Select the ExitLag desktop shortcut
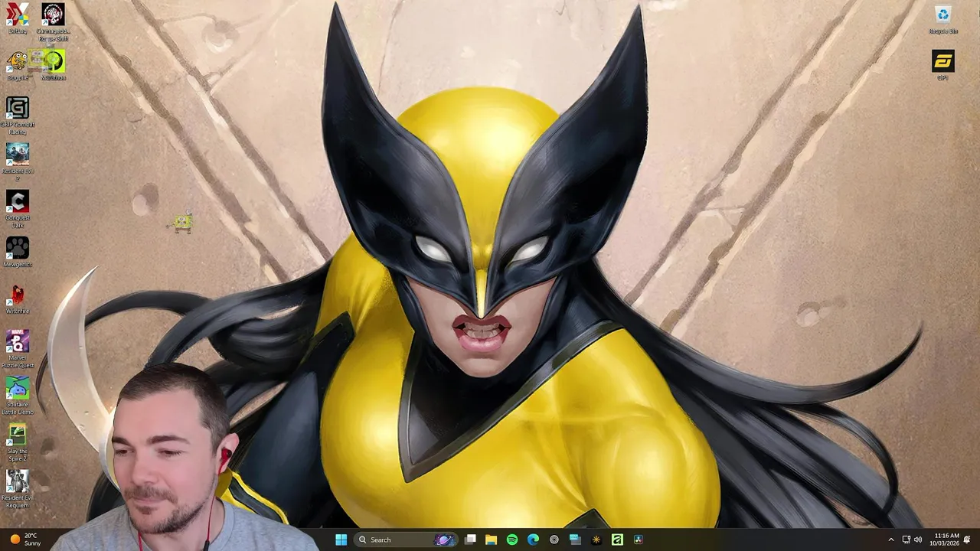 (x=17, y=18)
